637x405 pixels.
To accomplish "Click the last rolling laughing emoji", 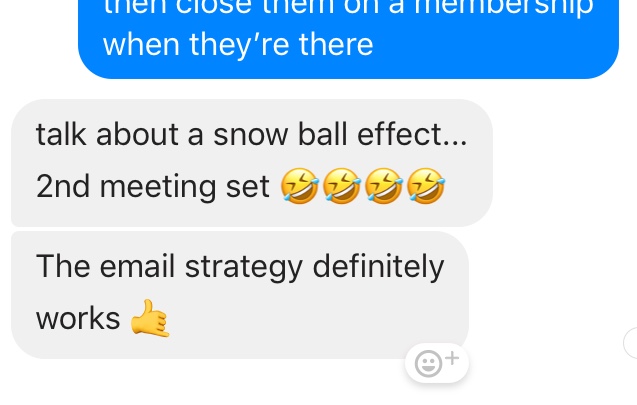I will (426, 186).
